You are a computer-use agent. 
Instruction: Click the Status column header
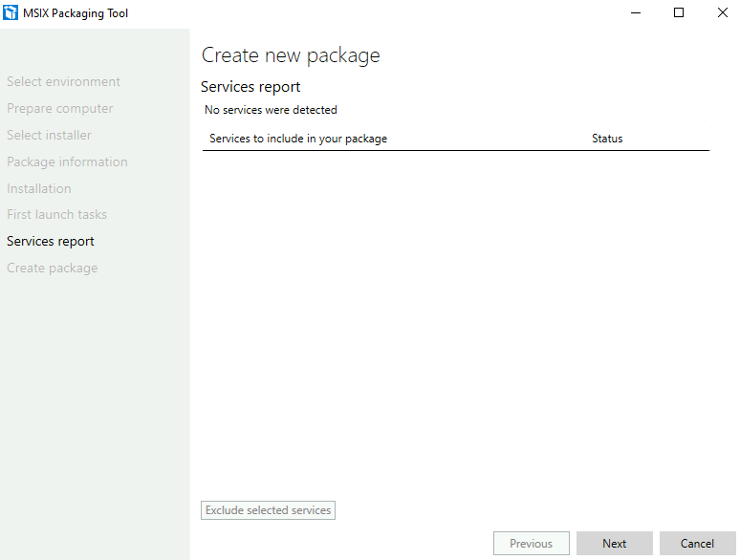click(607, 139)
